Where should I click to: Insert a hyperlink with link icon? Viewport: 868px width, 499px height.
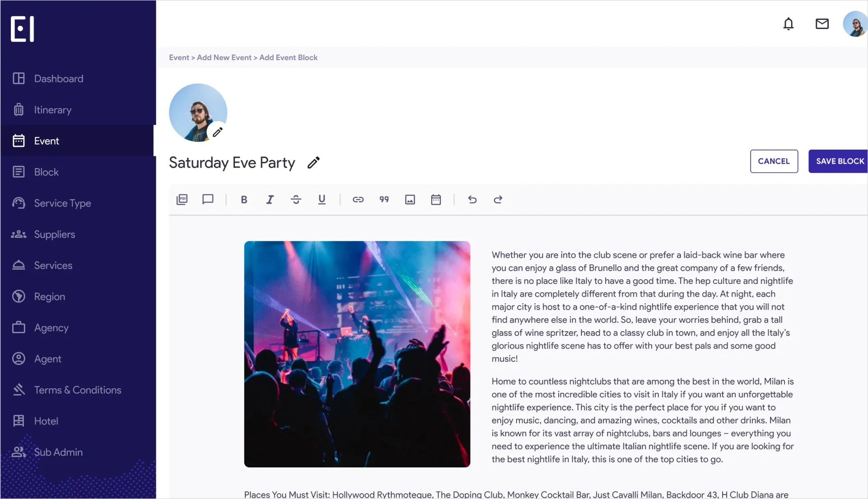(x=358, y=199)
